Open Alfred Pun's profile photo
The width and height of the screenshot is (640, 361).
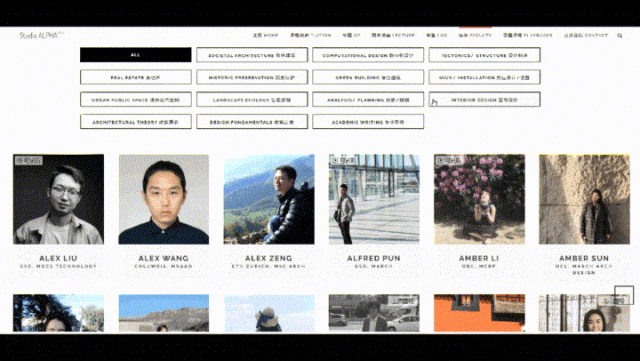coord(374,199)
